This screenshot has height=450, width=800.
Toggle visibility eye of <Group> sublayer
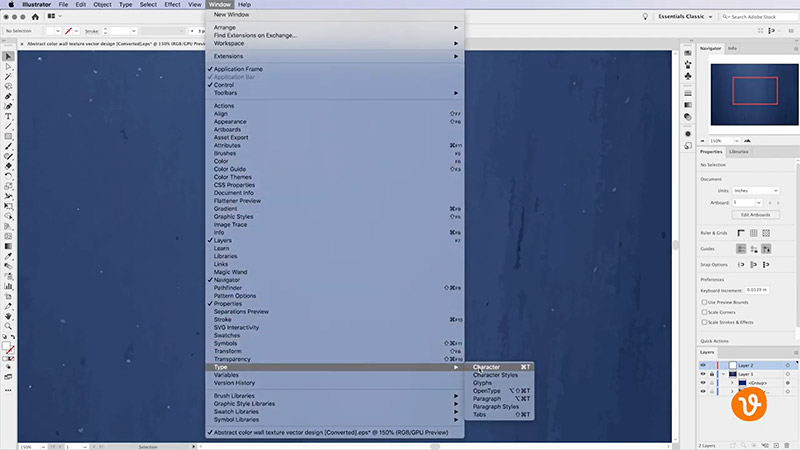(703, 383)
